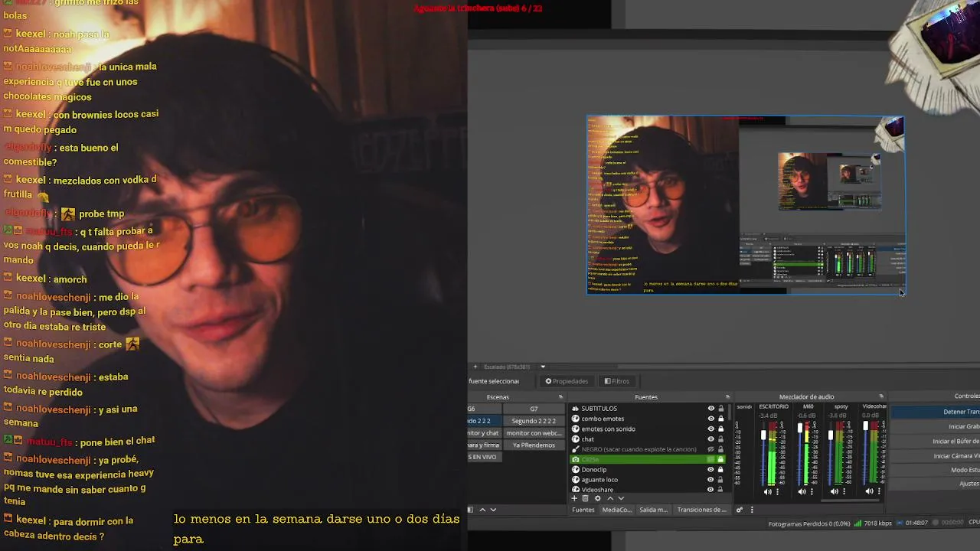
Task: Click Detener Transmisión to stop streaming
Action: pyautogui.click(x=936, y=412)
